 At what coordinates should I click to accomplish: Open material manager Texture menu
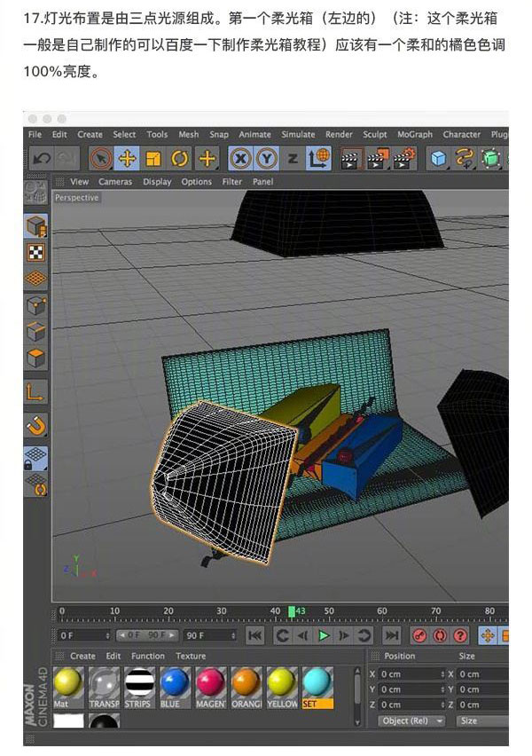[x=191, y=657]
